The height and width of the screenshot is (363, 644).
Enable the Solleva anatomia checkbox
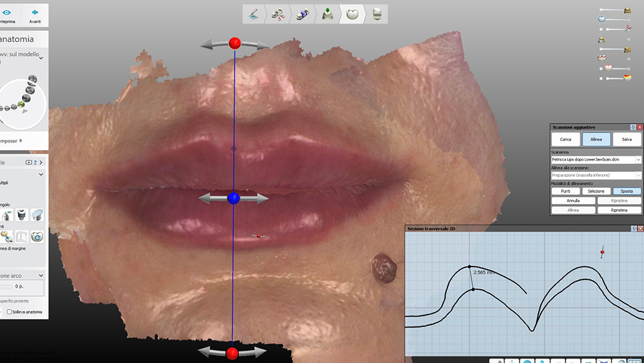click(x=9, y=312)
